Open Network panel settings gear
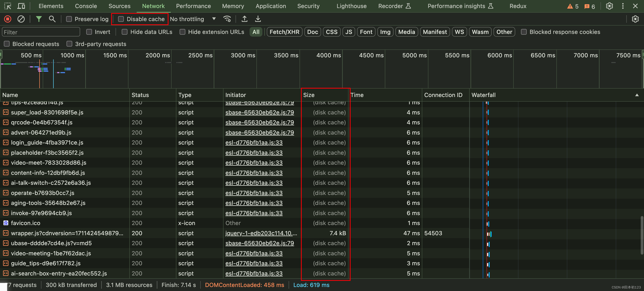644x291 pixels. coord(635,19)
